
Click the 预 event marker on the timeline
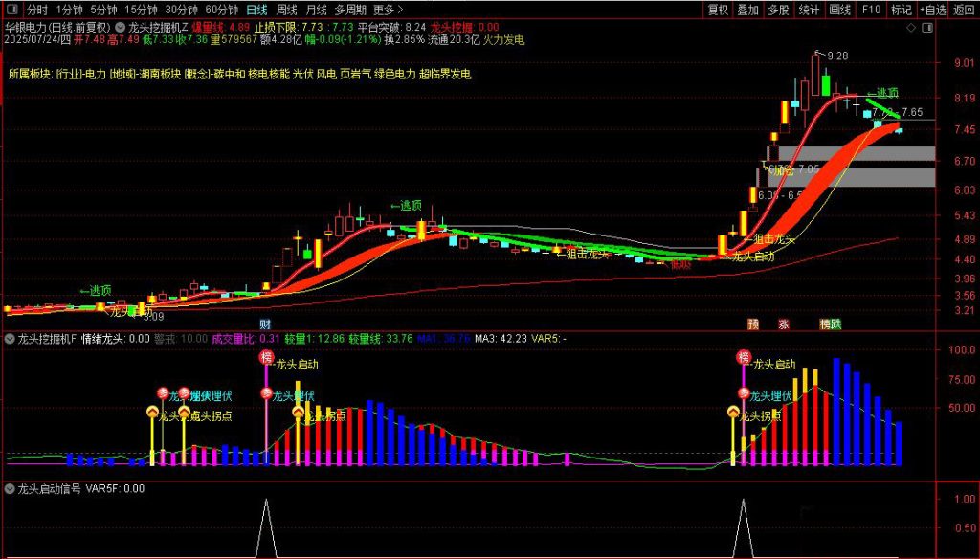[x=753, y=324]
